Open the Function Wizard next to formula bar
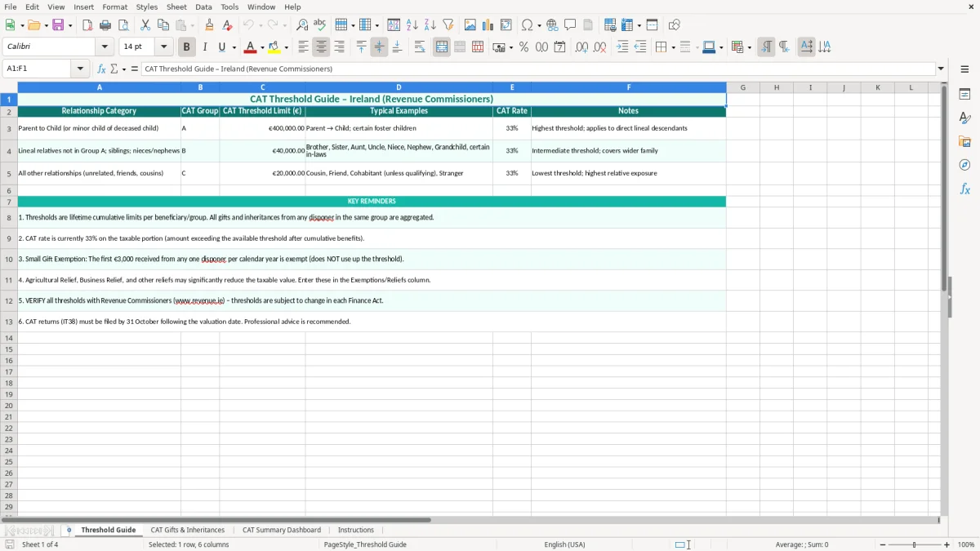The height and width of the screenshot is (551, 980). point(102,69)
